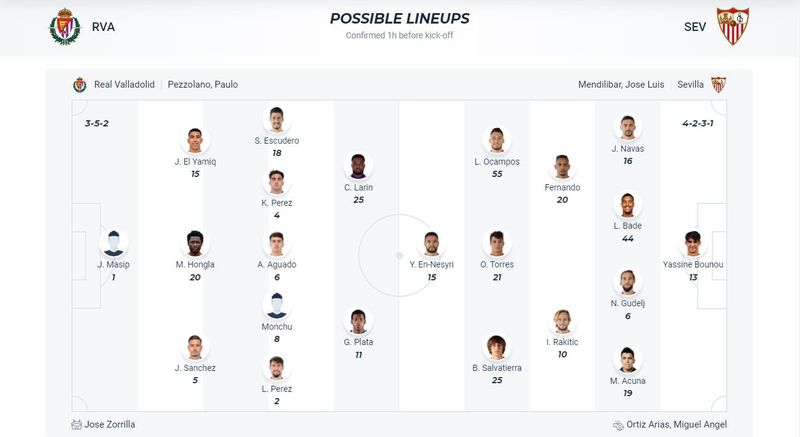The width and height of the screenshot is (800, 437).
Task: Open J. Masip goalkeeper avatar
Action: tap(113, 243)
